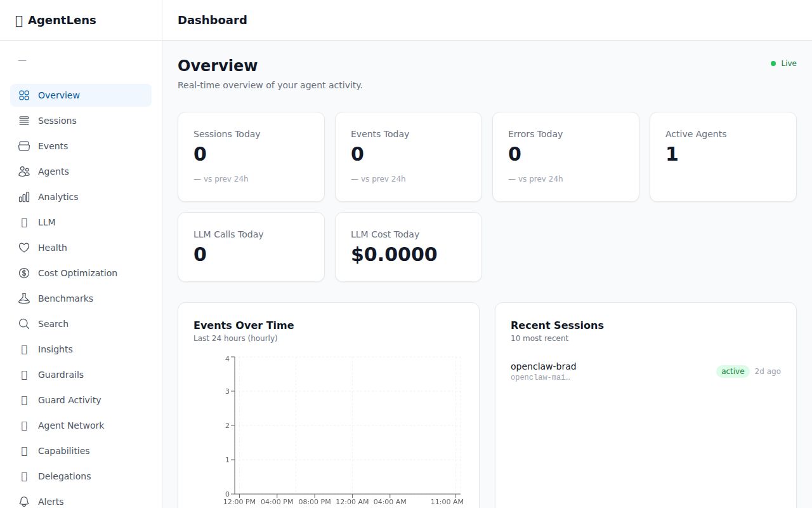
Task: Click the AgentLens logo
Action: click(56, 20)
